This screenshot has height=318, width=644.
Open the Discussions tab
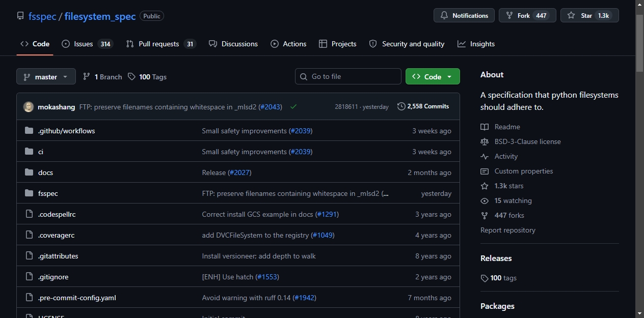pyautogui.click(x=233, y=44)
